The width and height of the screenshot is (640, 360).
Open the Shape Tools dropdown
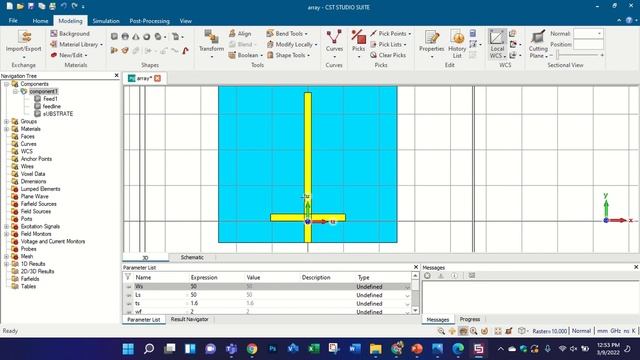tap(289, 55)
